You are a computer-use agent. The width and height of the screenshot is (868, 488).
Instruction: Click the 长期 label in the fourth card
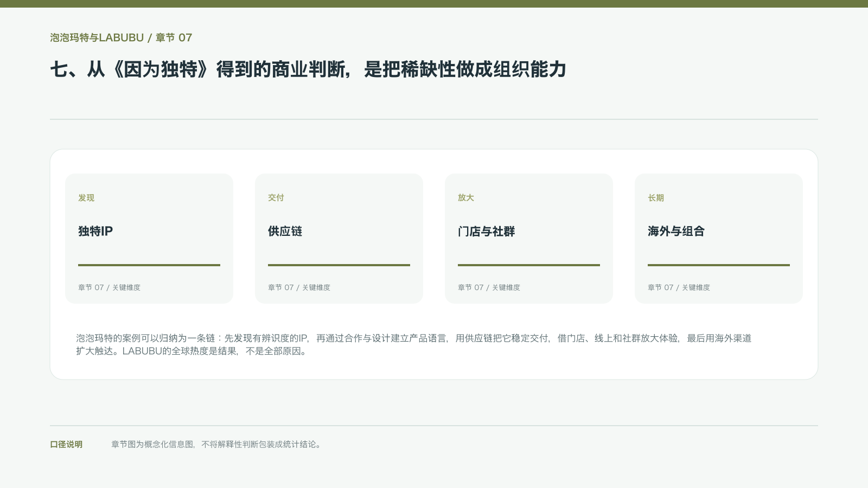656,198
